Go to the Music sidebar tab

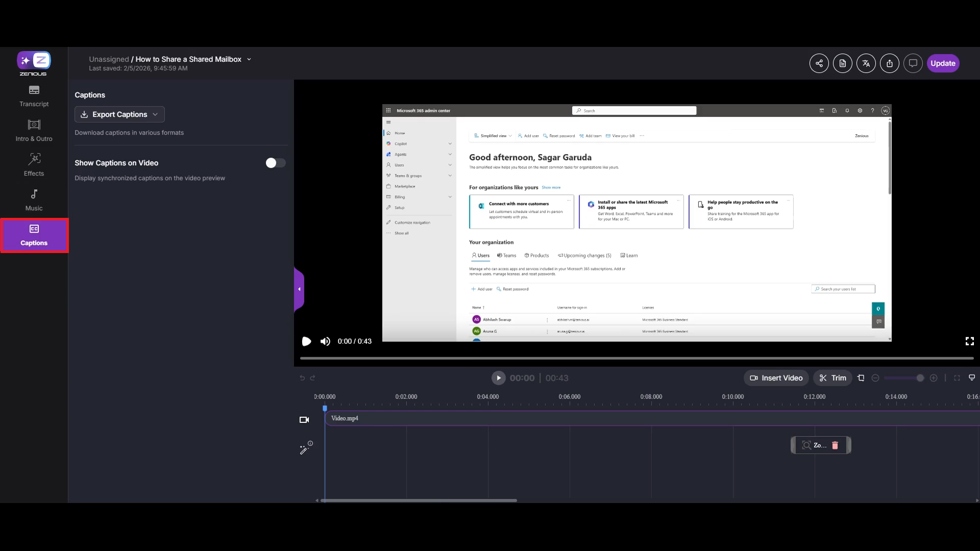[x=34, y=199]
